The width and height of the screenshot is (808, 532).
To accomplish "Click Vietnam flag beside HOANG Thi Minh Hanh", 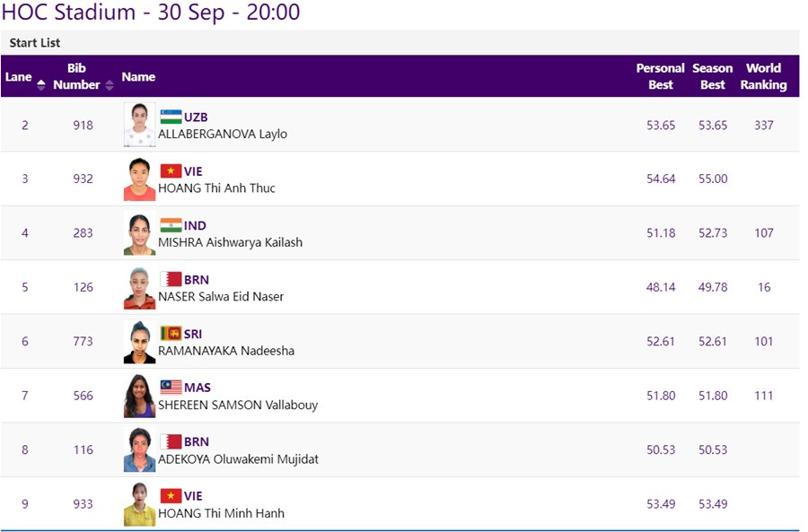I will tap(171, 496).
